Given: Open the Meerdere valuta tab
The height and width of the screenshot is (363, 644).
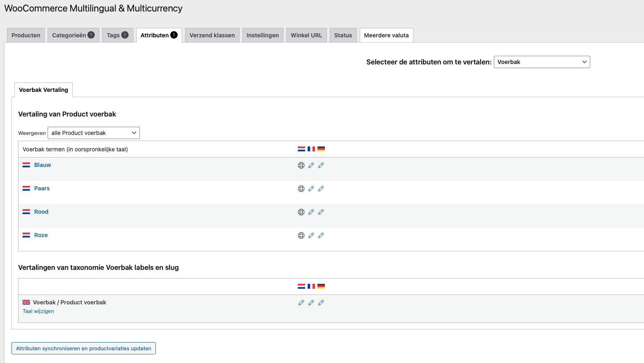Looking at the screenshot, I should pyautogui.click(x=386, y=35).
